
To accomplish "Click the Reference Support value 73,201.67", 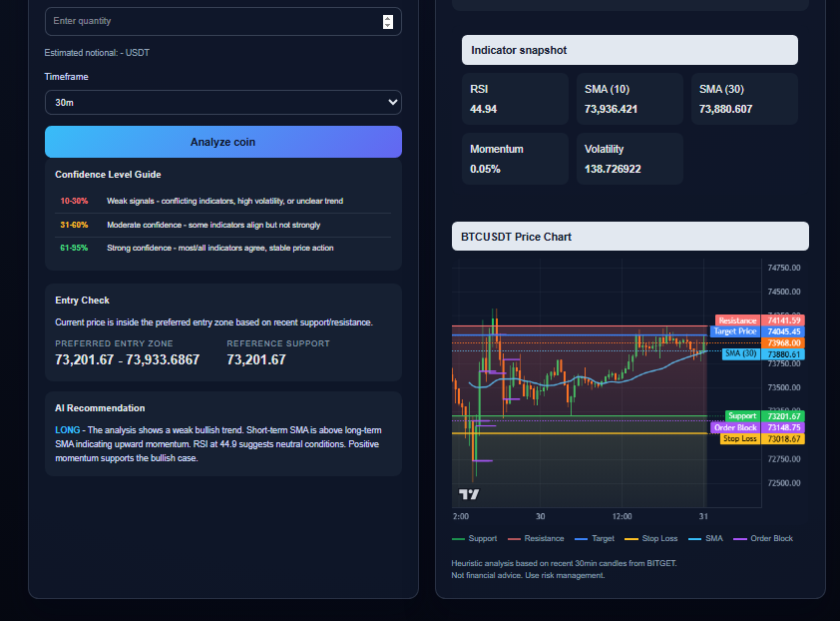I will [x=256, y=359].
